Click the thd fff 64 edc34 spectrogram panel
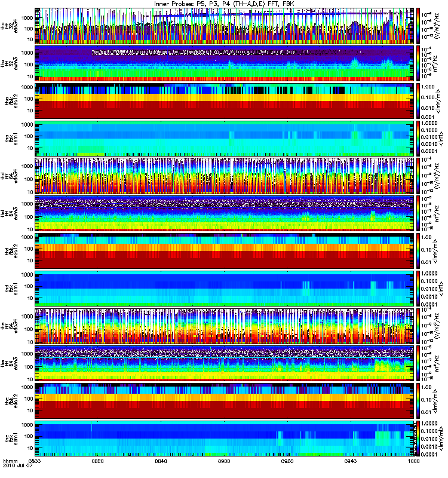This screenshot has height=478, width=448. 225,176
